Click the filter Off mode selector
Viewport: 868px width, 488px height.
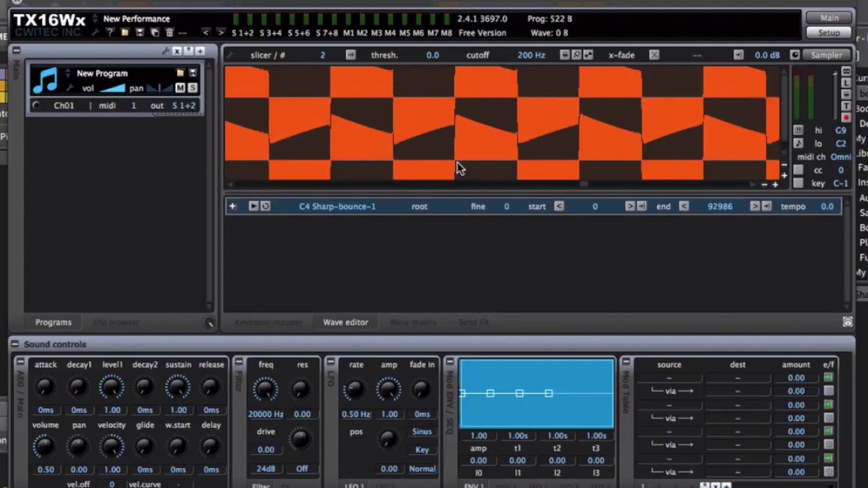[302, 468]
